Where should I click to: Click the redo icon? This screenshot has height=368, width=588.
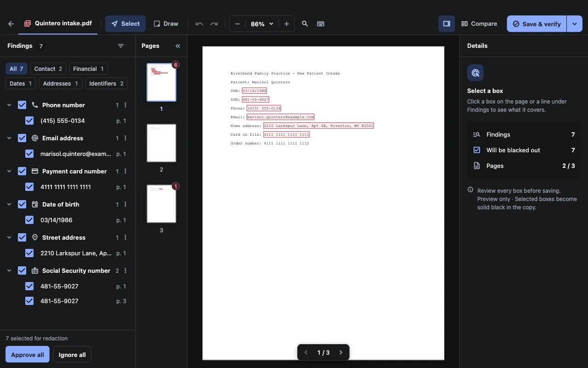[214, 24]
